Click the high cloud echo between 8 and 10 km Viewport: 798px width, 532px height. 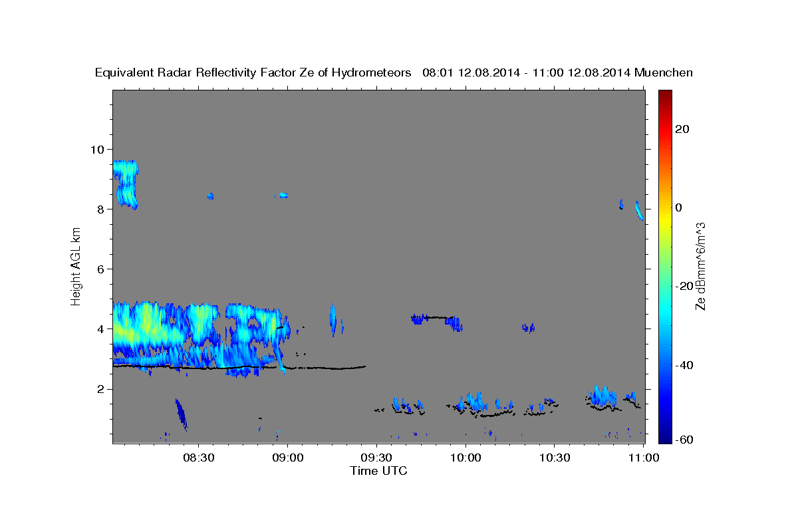coord(126,184)
